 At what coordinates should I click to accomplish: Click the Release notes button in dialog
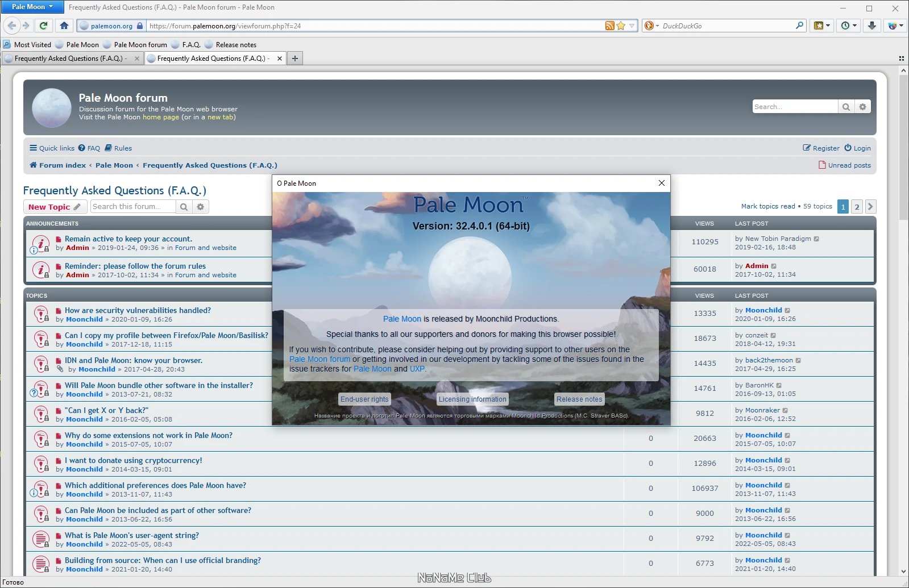pos(579,399)
